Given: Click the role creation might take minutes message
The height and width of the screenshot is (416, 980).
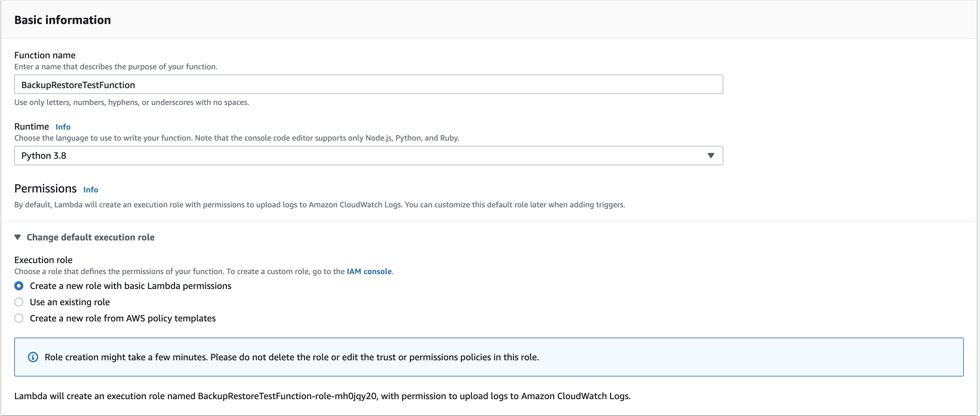Looking at the screenshot, I should point(292,357).
